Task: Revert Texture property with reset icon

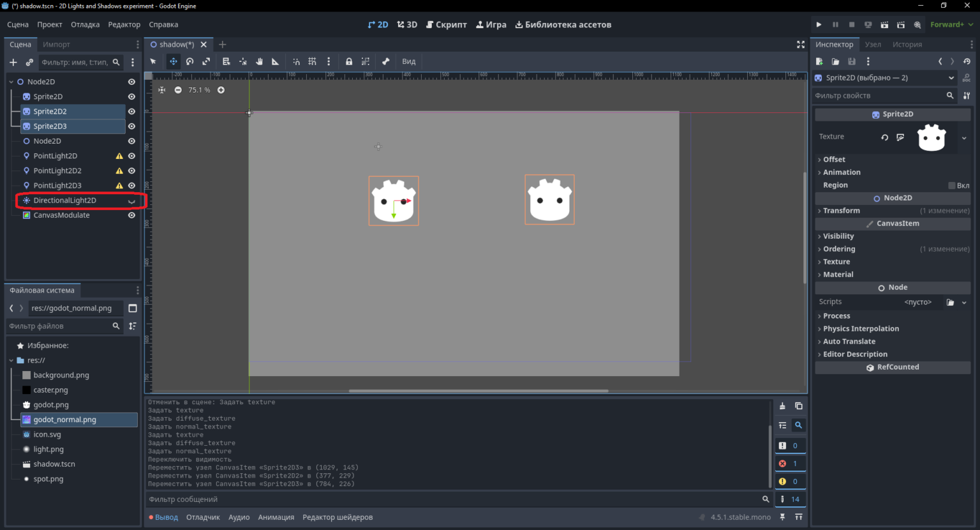Action: click(x=884, y=137)
